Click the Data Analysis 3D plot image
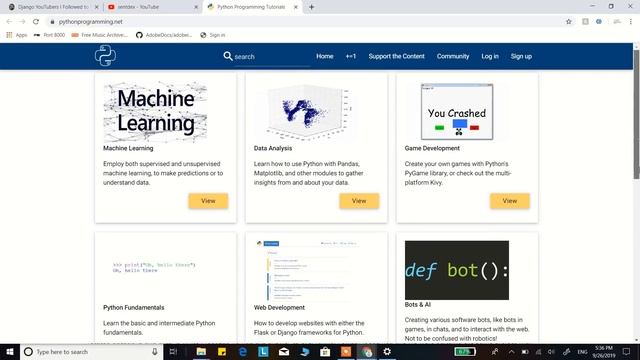 [x=306, y=111]
